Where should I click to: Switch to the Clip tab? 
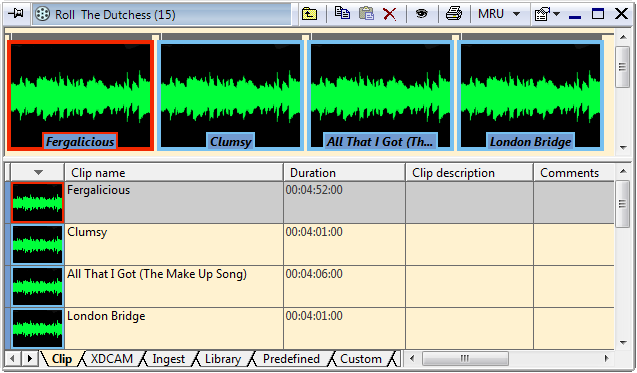tap(62, 359)
